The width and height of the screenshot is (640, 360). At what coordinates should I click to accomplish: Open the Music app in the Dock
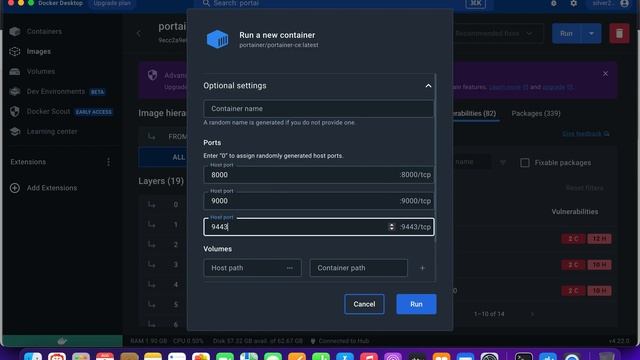click(x=369, y=356)
